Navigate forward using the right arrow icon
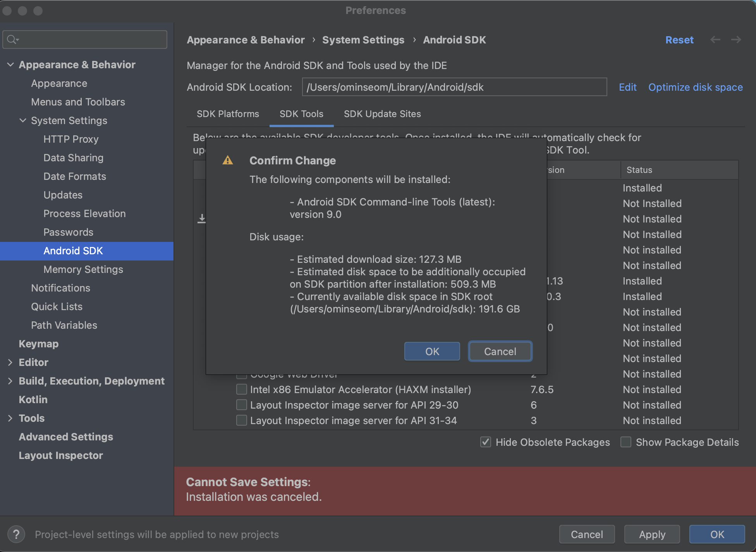Image resolution: width=756 pixels, height=552 pixels. [x=736, y=40]
